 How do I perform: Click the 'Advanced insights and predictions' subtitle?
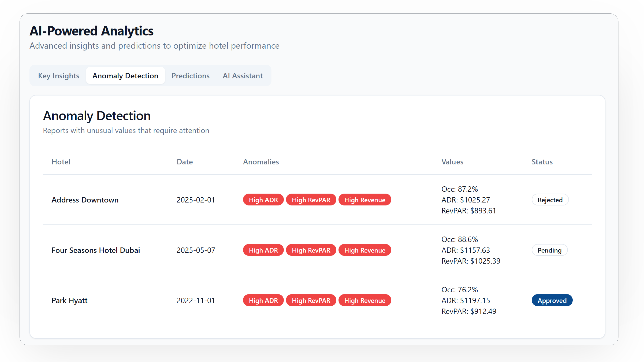pos(154,46)
